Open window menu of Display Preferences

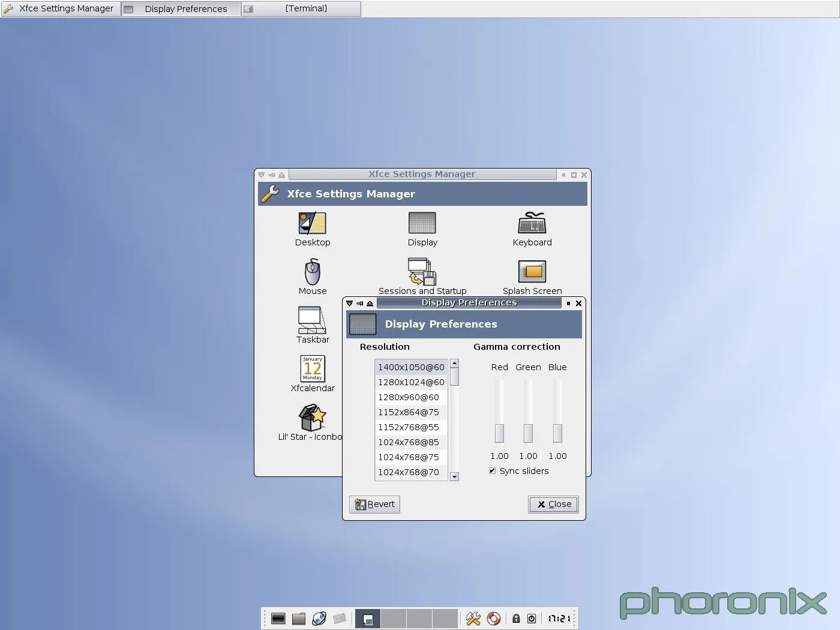point(350,304)
